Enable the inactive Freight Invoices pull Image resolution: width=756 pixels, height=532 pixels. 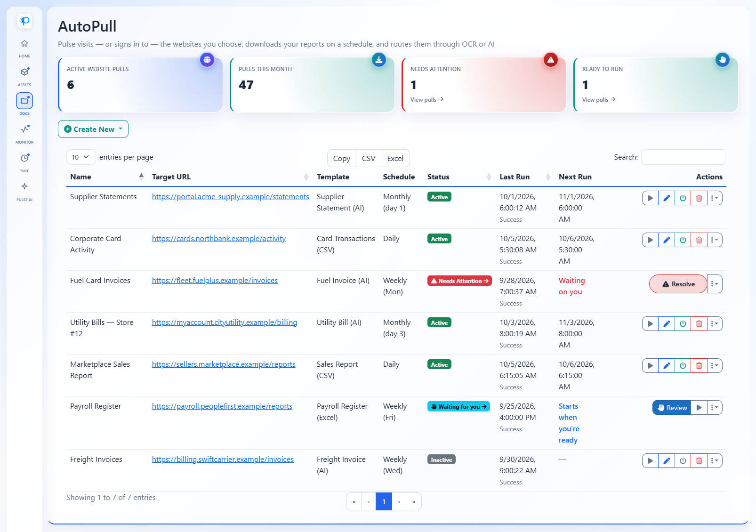(x=683, y=461)
